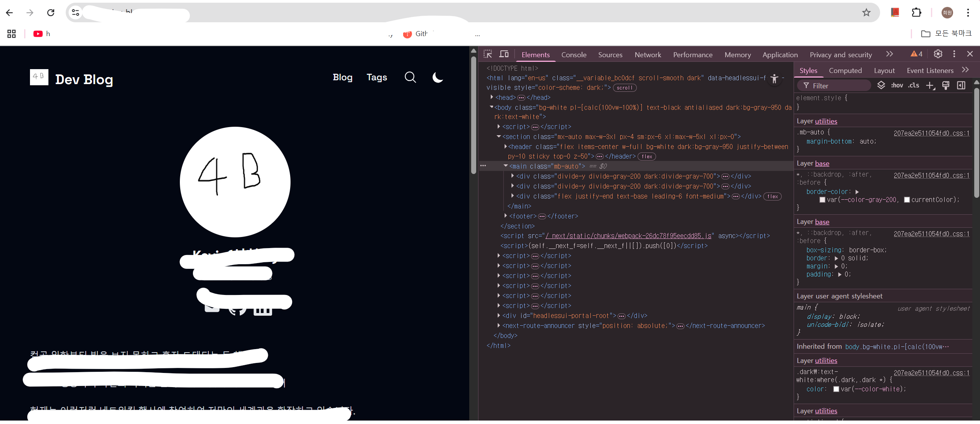Activate the inspect element picker icon
The height and width of the screenshot is (424, 980).
click(x=488, y=54)
